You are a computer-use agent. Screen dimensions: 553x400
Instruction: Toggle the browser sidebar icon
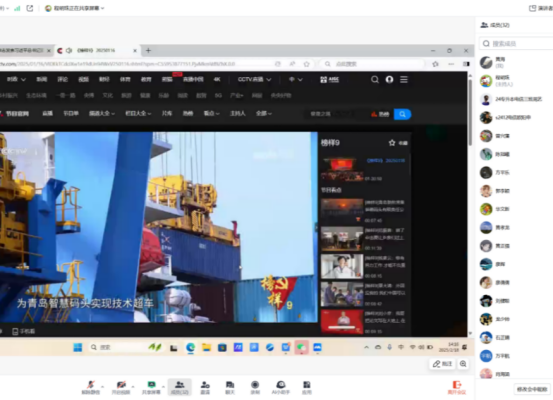466,64
